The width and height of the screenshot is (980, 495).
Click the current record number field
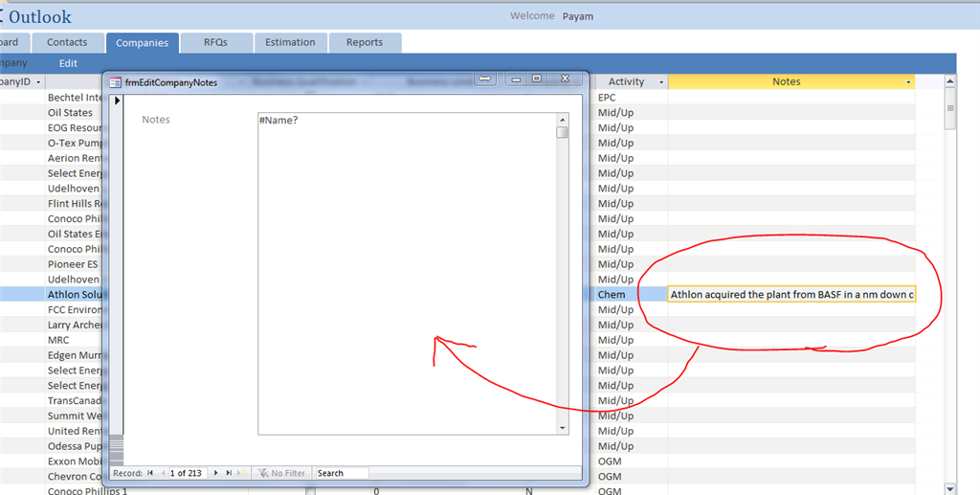[188, 473]
